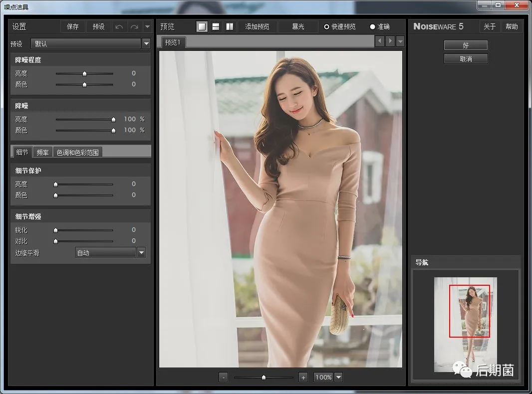Screen dimensions: 532x394
Task: Click the 暴光 button
Action: tap(298, 27)
